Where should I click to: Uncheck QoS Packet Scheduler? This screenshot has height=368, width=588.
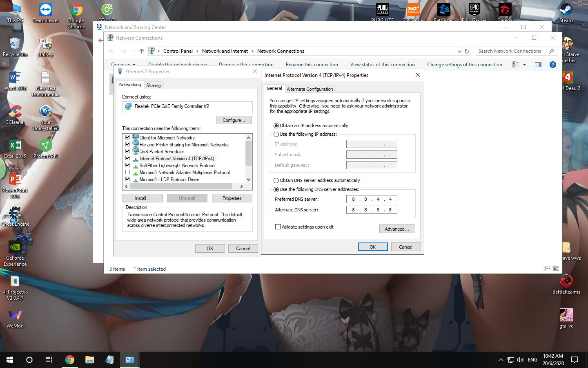coord(128,151)
